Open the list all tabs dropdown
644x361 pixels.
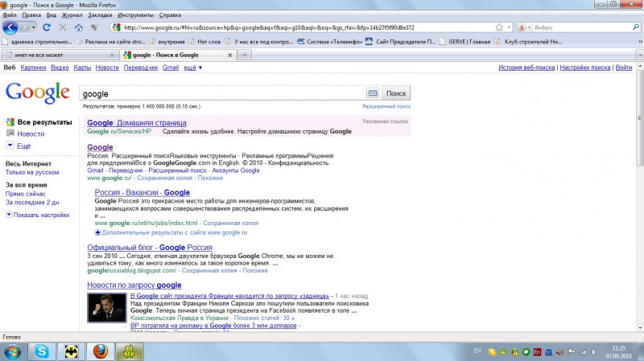point(639,55)
